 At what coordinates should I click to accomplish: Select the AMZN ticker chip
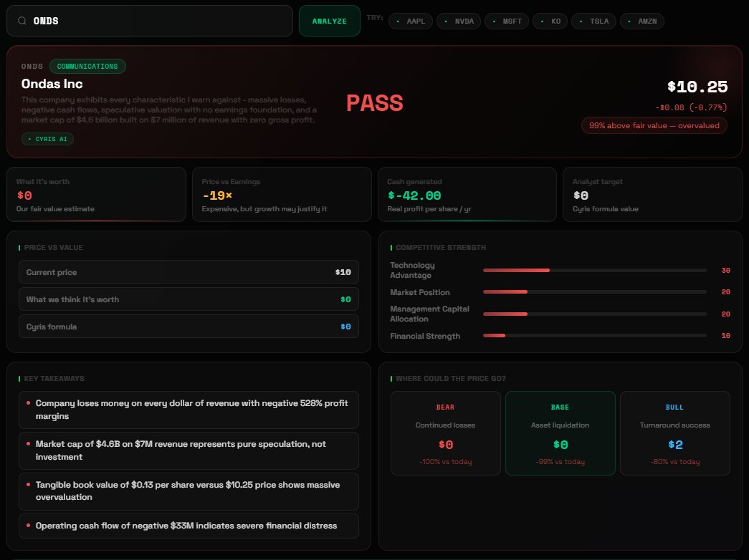click(x=642, y=21)
